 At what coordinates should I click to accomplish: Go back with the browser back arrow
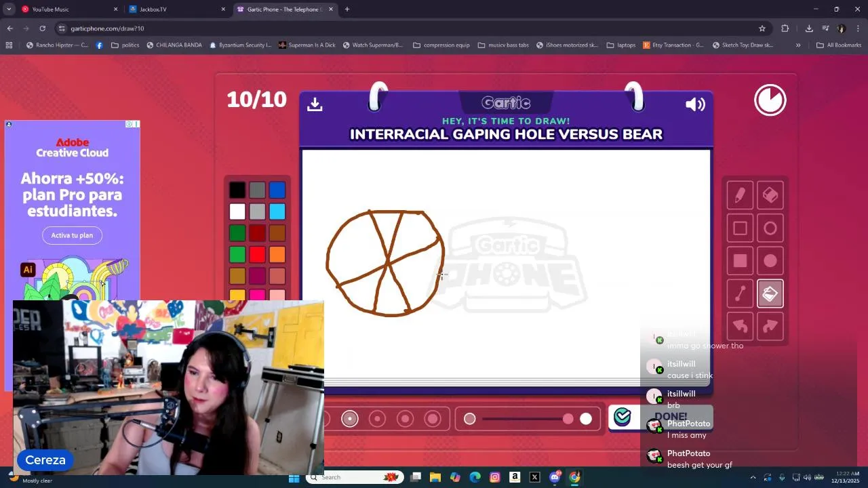pyautogui.click(x=9, y=28)
